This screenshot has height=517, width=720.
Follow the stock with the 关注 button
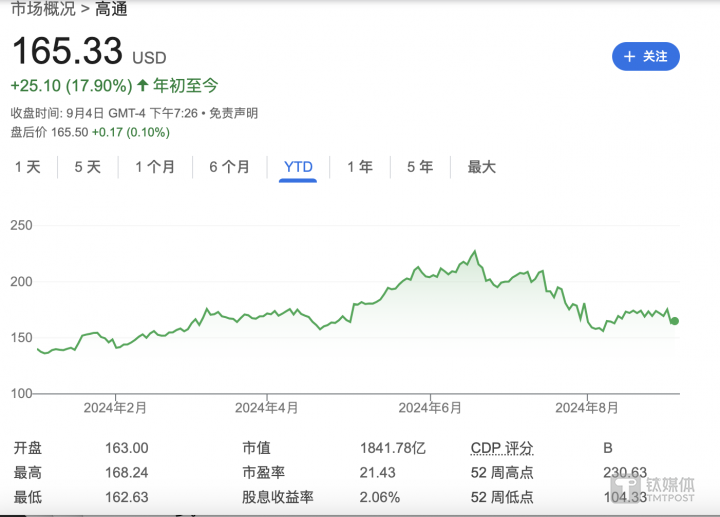click(x=645, y=57)
